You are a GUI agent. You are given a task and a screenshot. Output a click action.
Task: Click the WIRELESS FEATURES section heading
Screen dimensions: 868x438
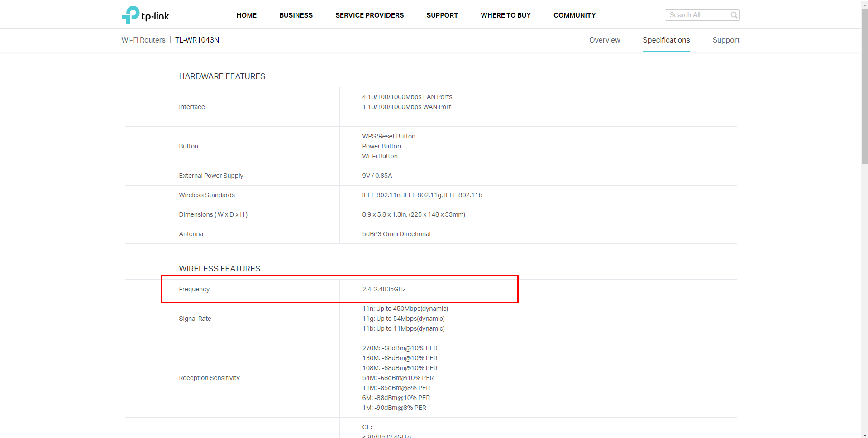219,269
